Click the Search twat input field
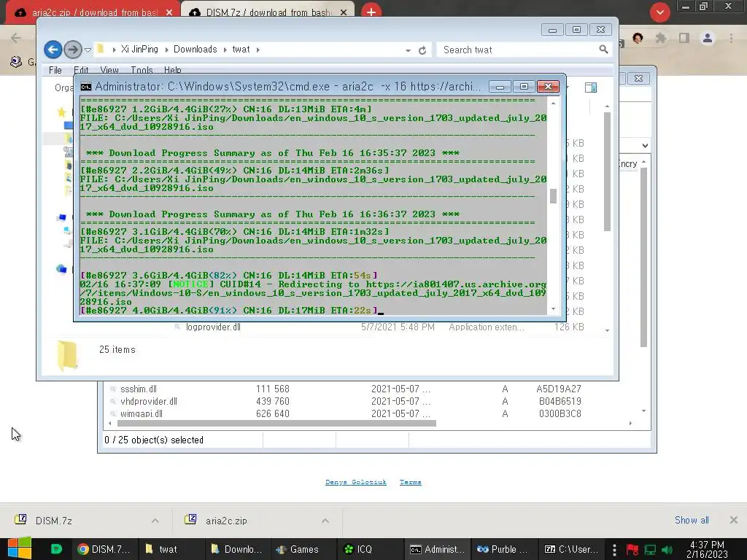The image size is (747, 560). [519, 50]
